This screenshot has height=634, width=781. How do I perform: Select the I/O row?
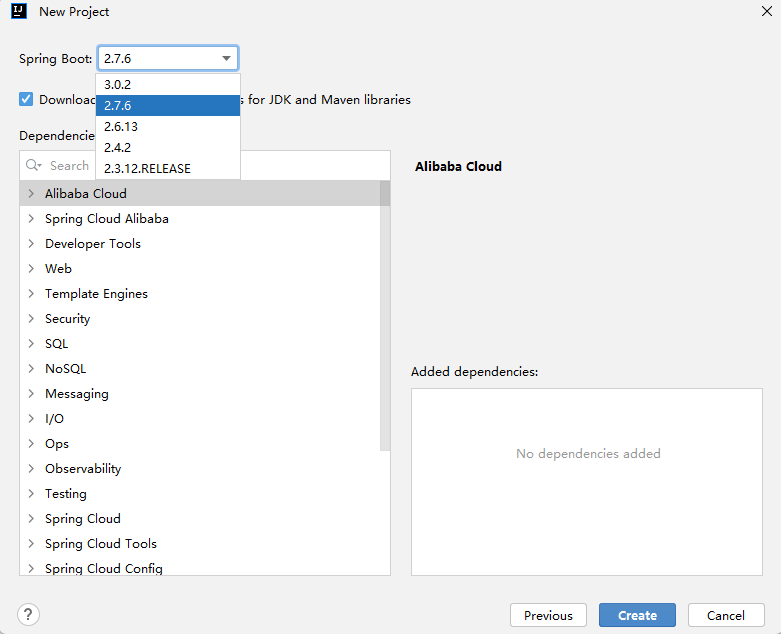tap(200, 418)
